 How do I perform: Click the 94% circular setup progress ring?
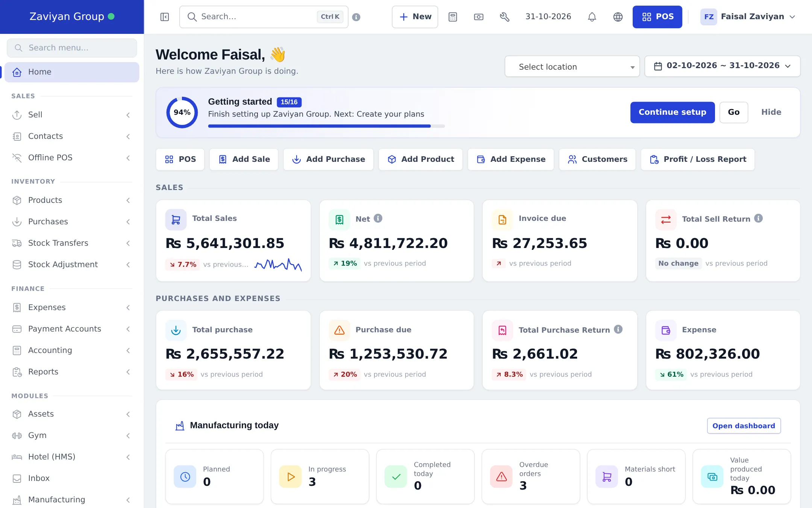pyautogui.click(x=182, y=113)
